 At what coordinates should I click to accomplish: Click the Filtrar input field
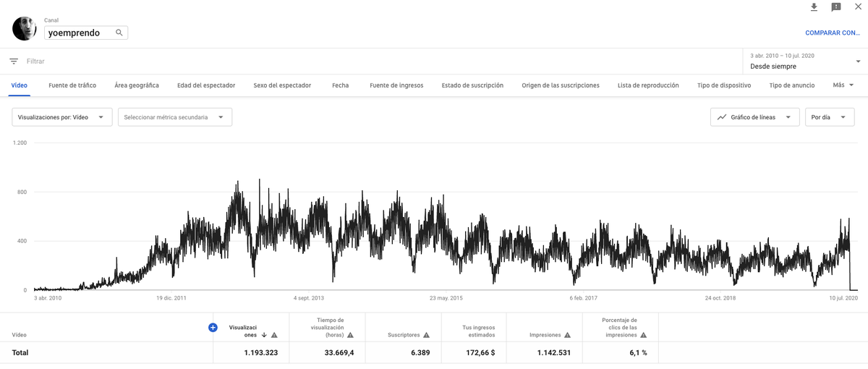376,61
